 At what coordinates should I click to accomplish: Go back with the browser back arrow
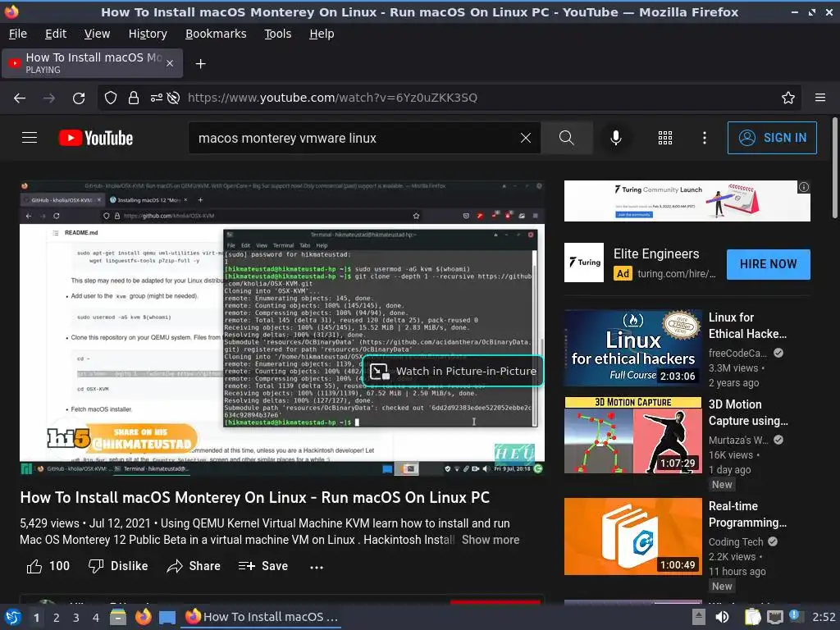(20, 98)
